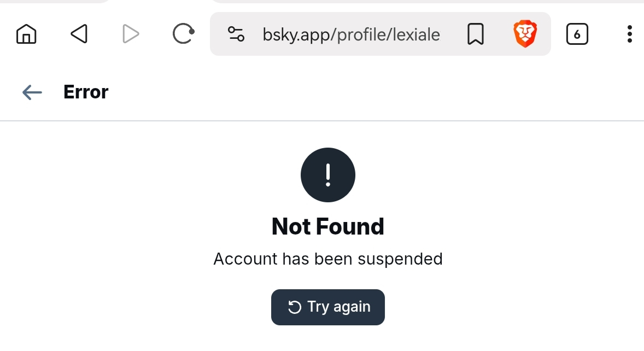Open site settings icon in address bar
The height and width of the screenshot is (351, 644).
coord(236,34)
